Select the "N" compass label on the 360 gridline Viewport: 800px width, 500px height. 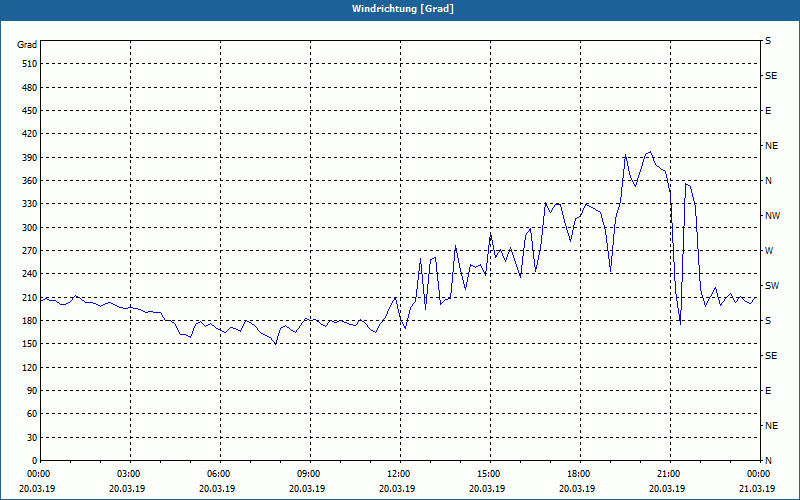[768, 181]
